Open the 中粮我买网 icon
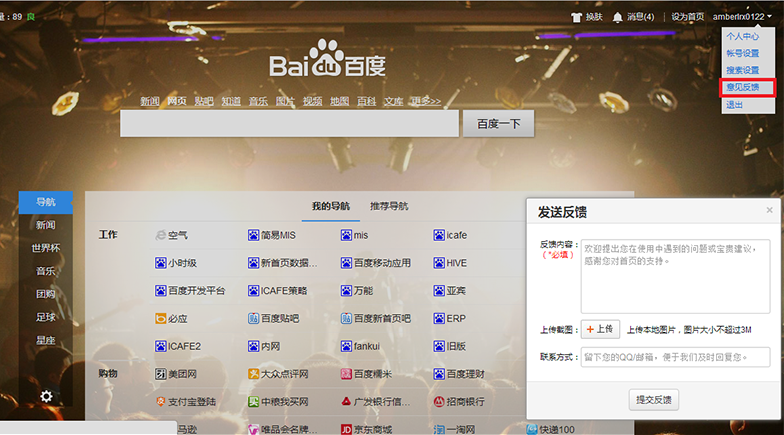The image size is (784, 435). (254, 402)
